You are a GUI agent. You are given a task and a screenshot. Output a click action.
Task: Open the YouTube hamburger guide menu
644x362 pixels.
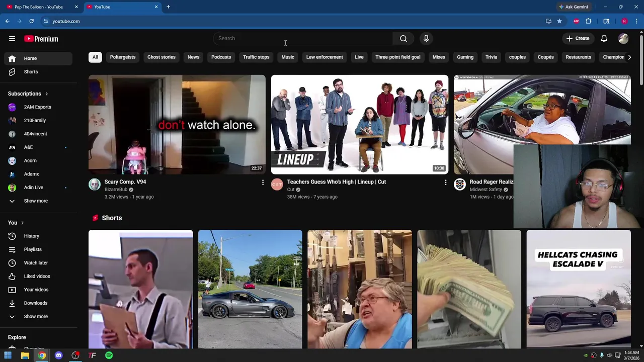[12, 39]
